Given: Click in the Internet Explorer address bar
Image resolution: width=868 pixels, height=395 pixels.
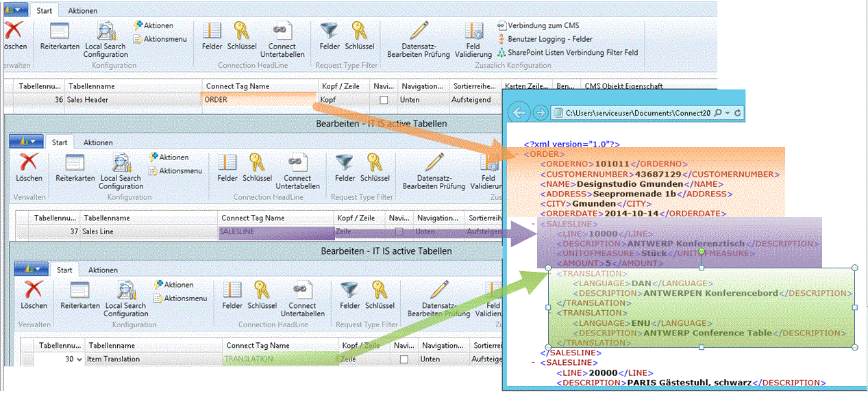Looking at the screenshot, I should [x=637, y=112].
